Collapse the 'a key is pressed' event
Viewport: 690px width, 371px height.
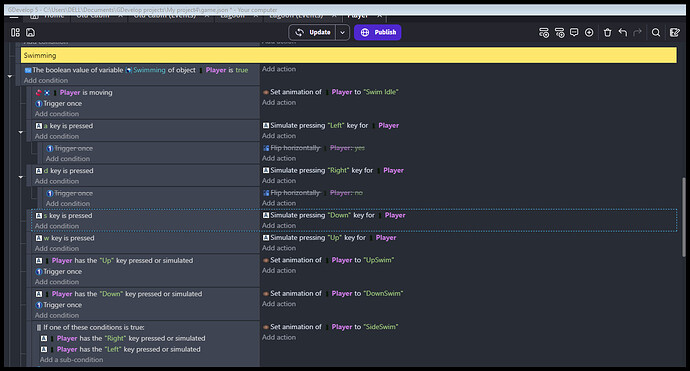coord(21,132)
